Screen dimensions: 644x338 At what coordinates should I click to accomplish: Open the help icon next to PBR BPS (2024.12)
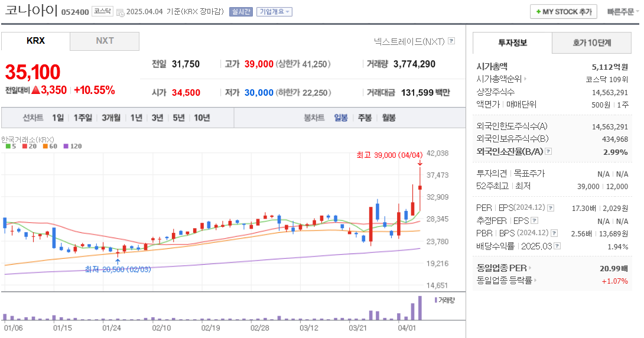554,233
